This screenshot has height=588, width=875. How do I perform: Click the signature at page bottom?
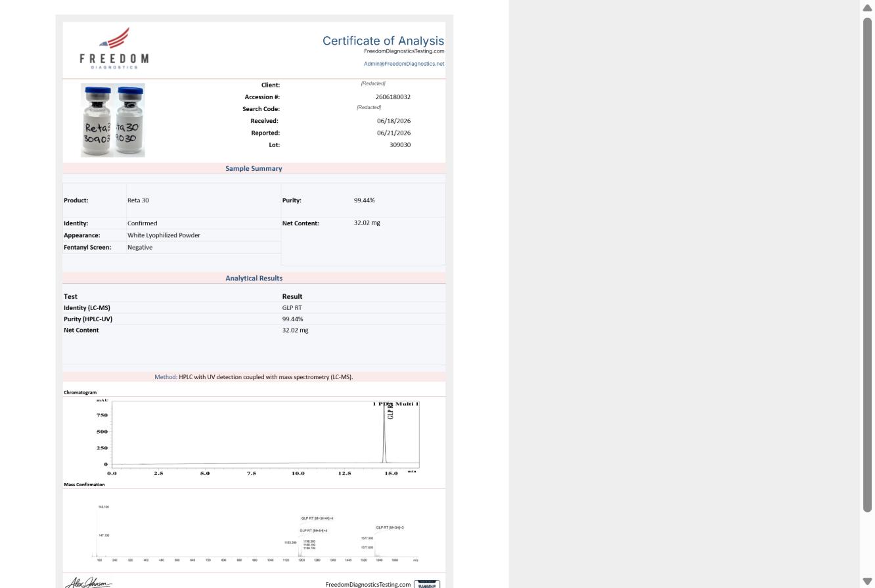(x=89, y=583)
